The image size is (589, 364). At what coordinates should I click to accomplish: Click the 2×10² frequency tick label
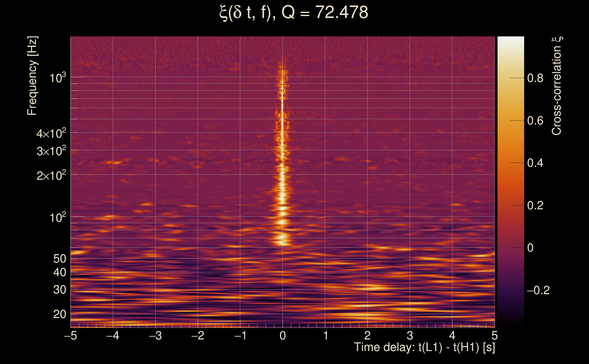(51, 175)
